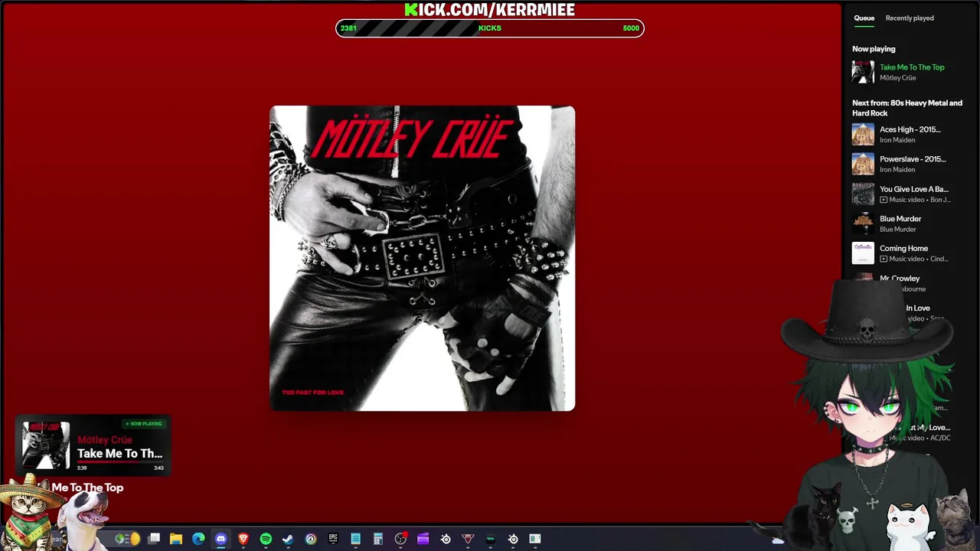980x551 pixels.
Task: Click the music video icon under You Give Love
Action: tap(884, 200)
